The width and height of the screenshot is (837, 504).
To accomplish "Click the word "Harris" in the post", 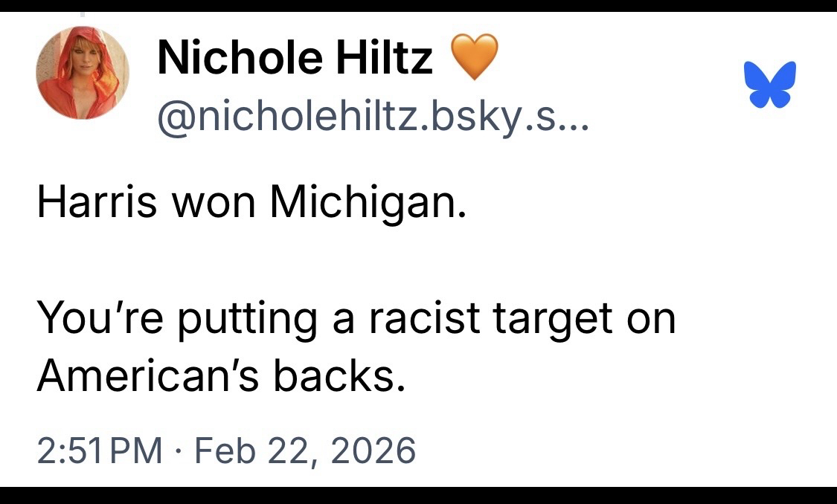I will tap(97, 201).
